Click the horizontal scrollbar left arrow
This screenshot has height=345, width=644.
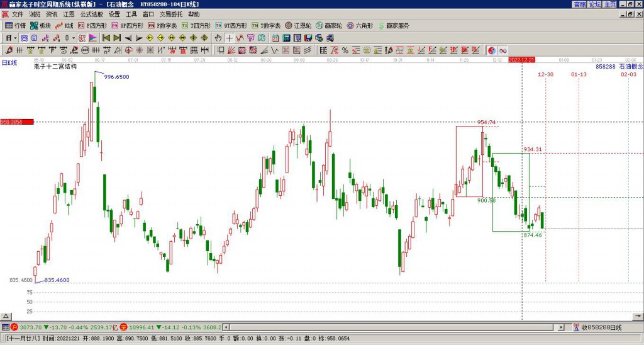pyautogui.click(x=226, y=327)
